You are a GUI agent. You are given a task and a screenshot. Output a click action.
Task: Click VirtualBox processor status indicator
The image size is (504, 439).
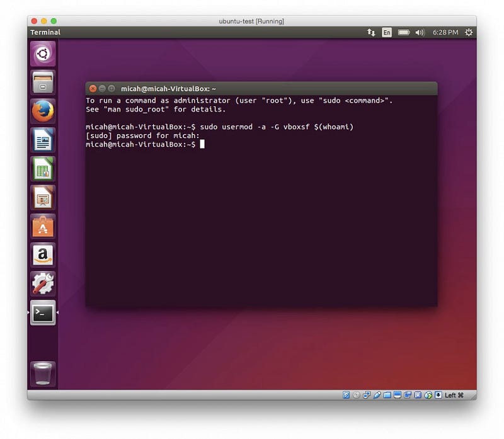pyautogui.click(x=418, y=395)
